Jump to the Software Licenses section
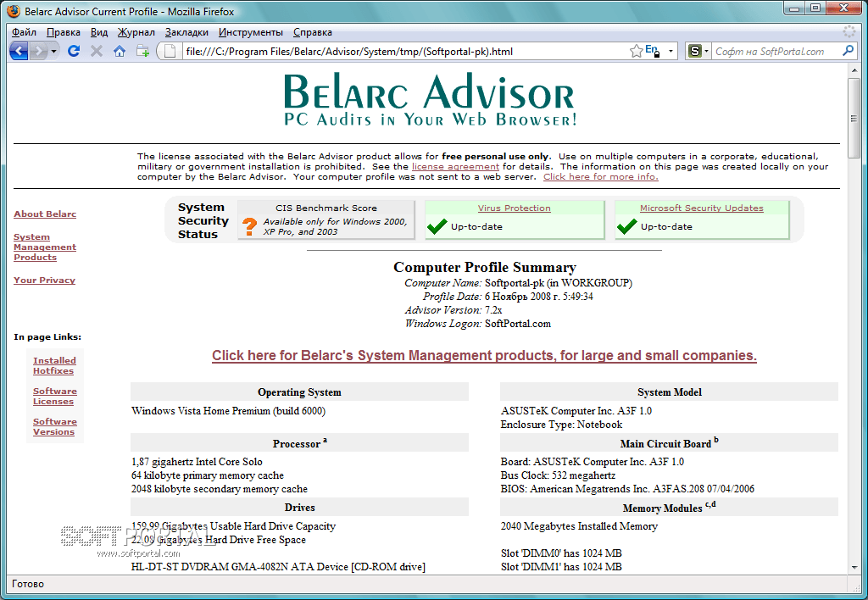Screen dimensions: 868x600 click(x=55, y=396)
